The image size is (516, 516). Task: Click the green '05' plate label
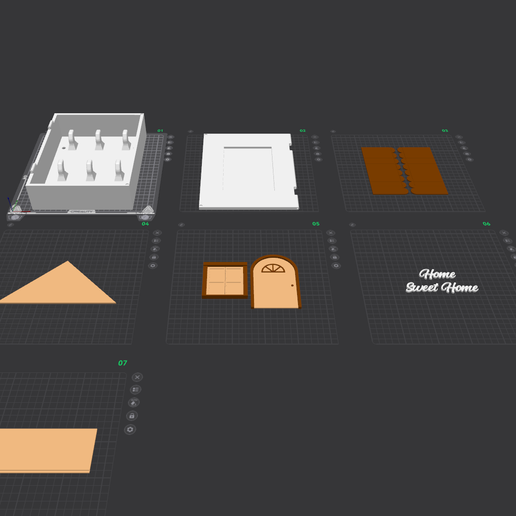click(x=316, y=224)
